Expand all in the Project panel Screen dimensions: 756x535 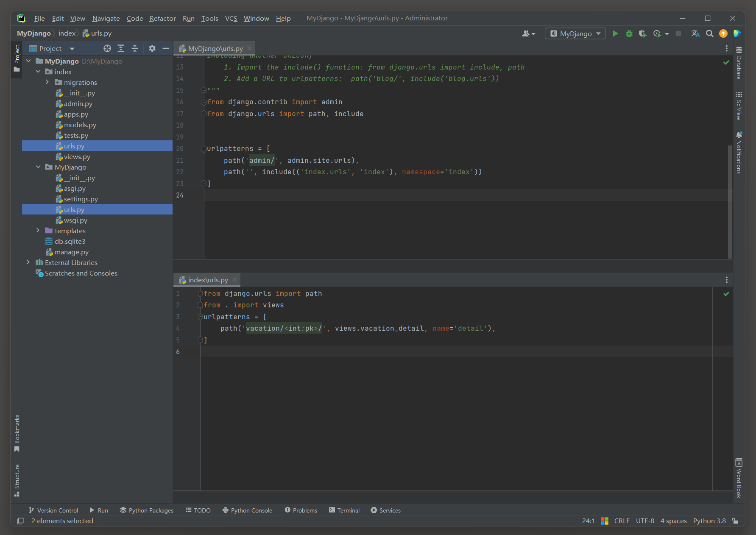[121, 48]
